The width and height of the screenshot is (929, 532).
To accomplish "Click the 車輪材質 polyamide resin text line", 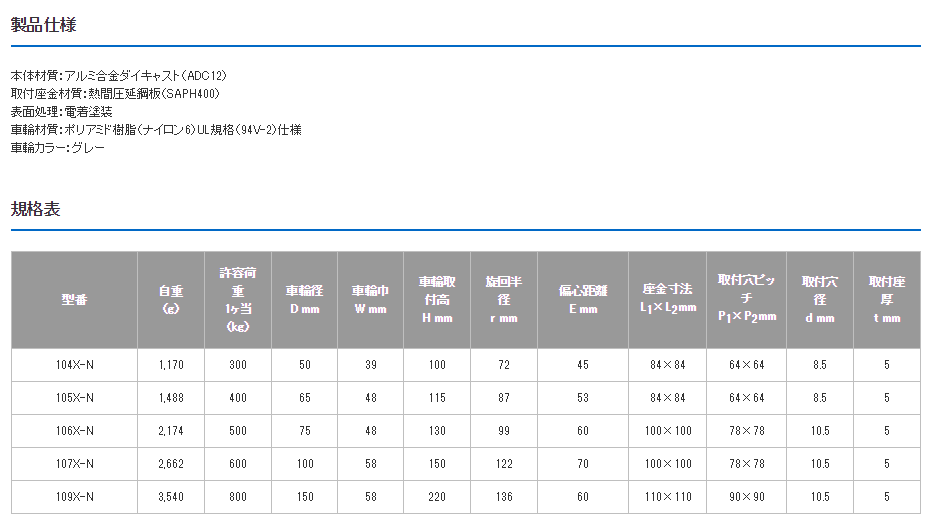I will [x=155, y=129].
